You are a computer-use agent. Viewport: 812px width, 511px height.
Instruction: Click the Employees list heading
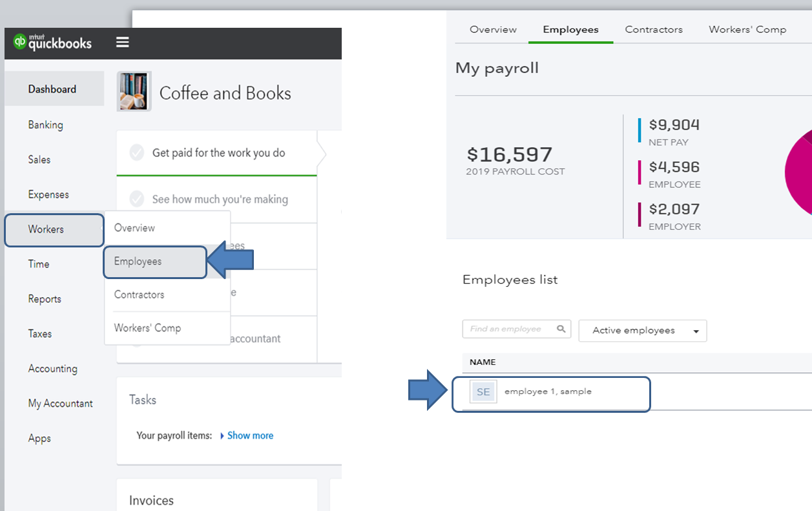tap(510, 280)
